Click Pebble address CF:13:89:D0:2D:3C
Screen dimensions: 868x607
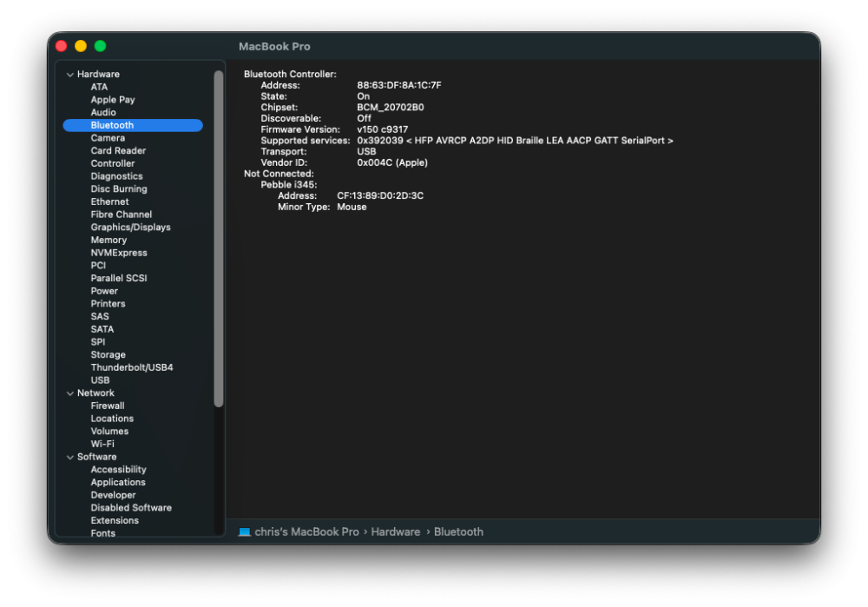click(x=380, y=196)
